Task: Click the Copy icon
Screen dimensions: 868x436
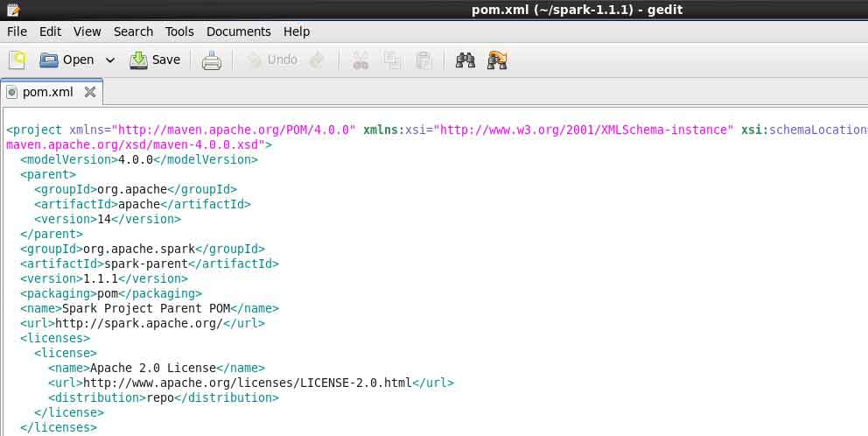Action: click(x=392, y=60)
